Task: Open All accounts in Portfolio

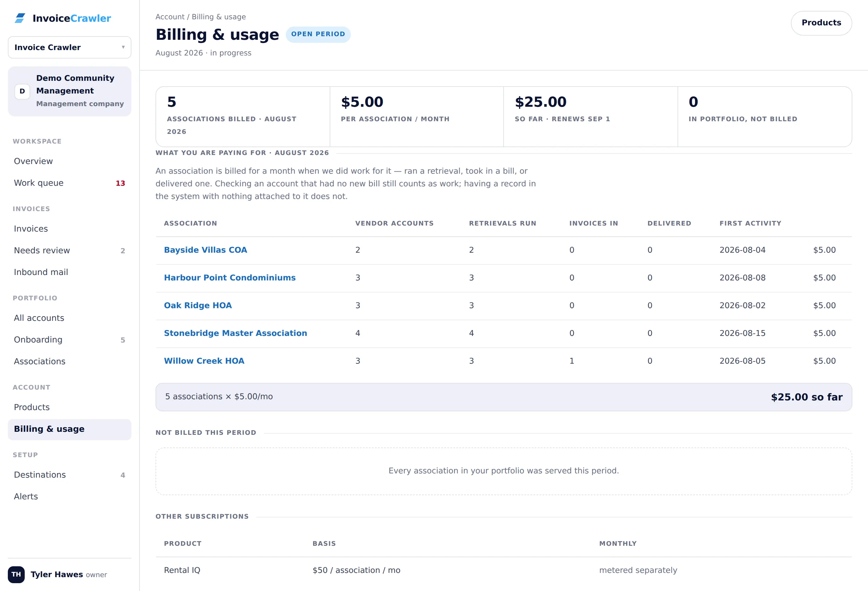Action: point(69,318)
